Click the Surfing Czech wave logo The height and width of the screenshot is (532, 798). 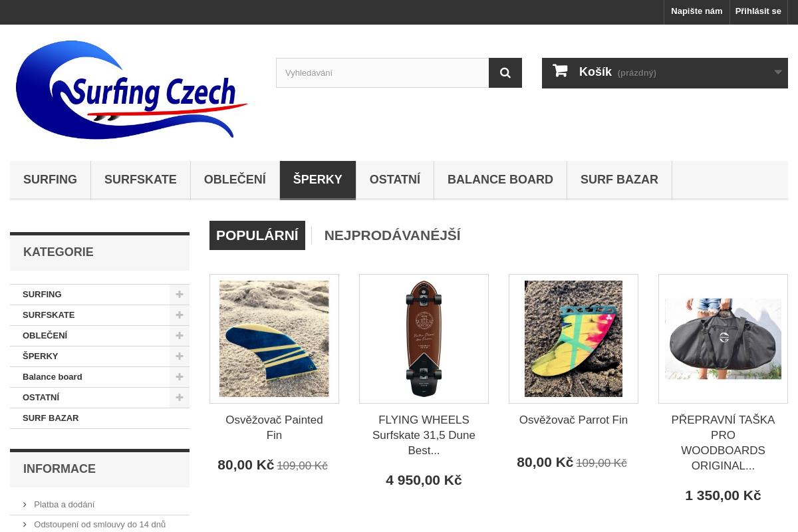click(x=131, y=90)
